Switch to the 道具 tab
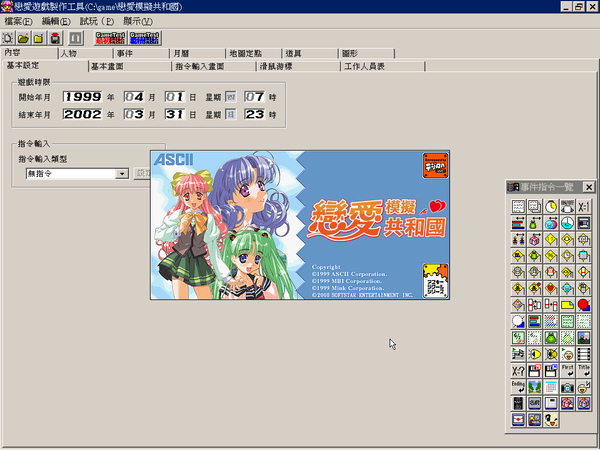 pos(310,53)
